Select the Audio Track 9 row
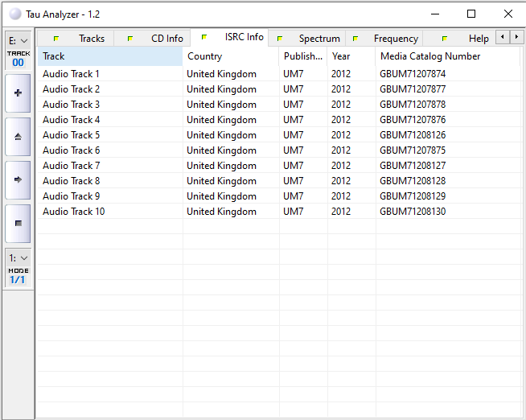This screenshot has height=420, width=526. [x=279, y=196]
